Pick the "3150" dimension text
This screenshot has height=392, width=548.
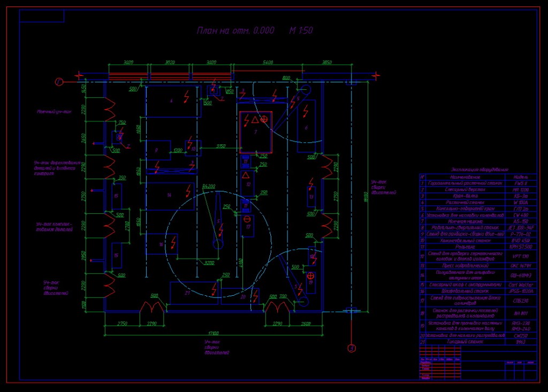220,146
